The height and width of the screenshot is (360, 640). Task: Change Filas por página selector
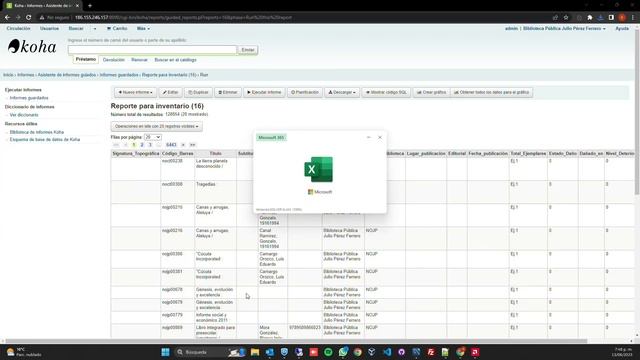[153, 137]
